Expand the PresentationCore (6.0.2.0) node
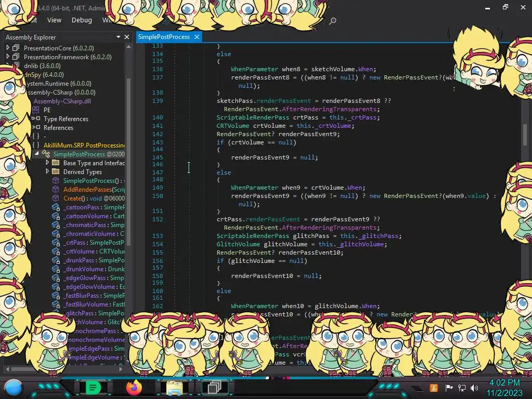This screenshot has width=532, height=399. (8, 48)
